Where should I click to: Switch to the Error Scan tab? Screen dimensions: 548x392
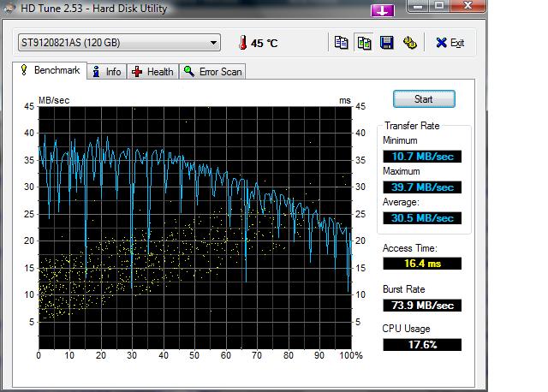pos(212,72)
